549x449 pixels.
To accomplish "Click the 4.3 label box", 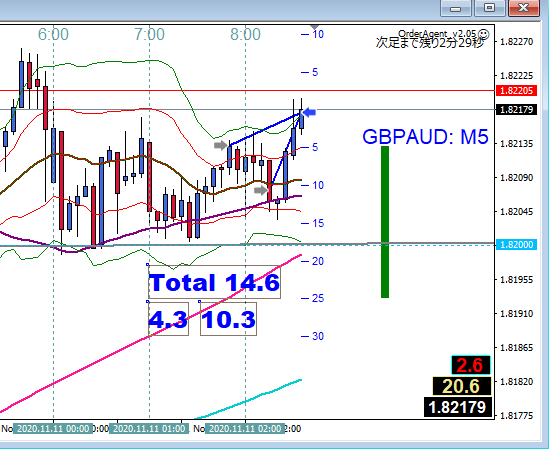I will coord(168,319).
